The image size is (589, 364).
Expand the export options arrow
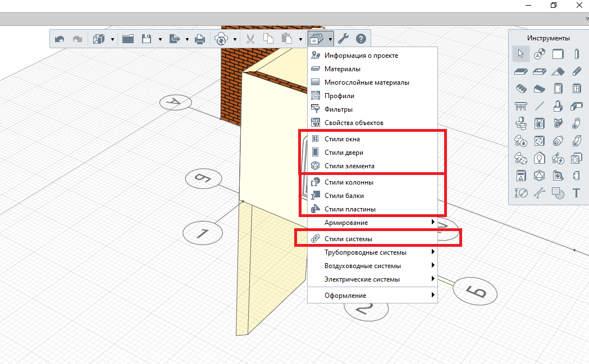pos(187,39)
